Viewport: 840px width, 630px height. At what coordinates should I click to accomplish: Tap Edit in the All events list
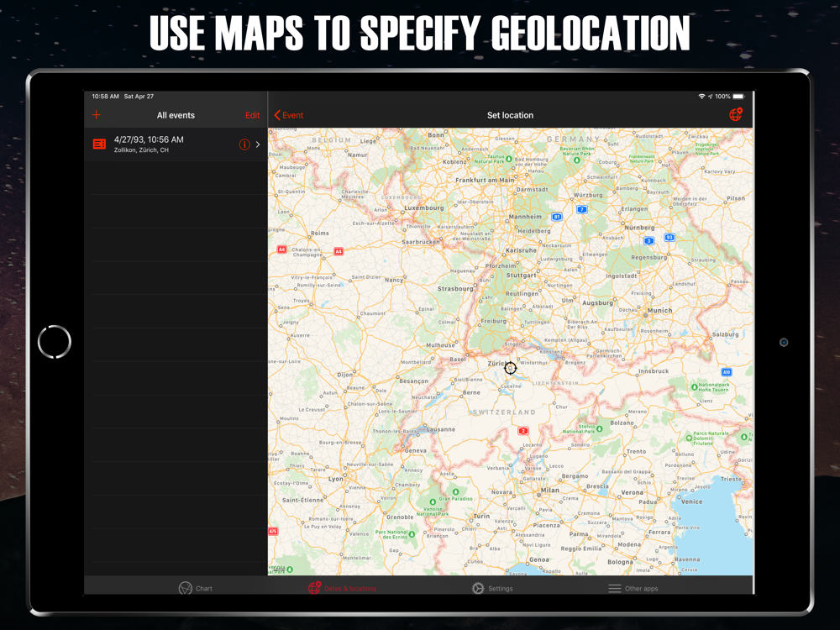click(x=252, y=115)
